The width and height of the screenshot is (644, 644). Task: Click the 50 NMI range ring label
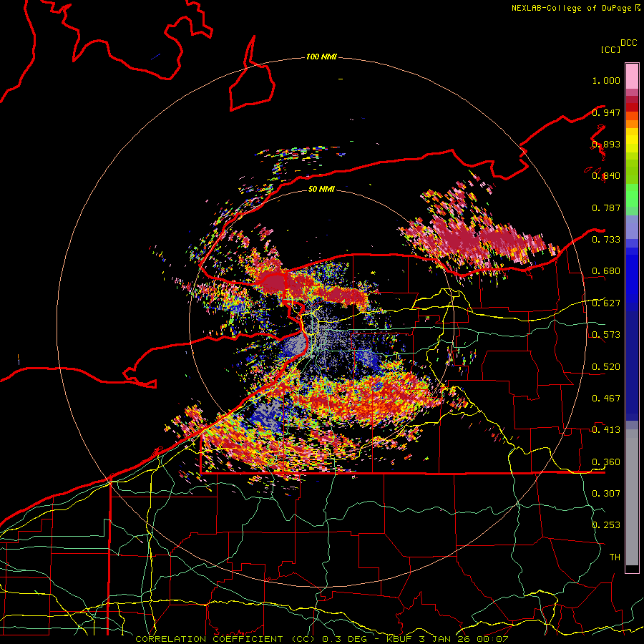click(321, 189)
